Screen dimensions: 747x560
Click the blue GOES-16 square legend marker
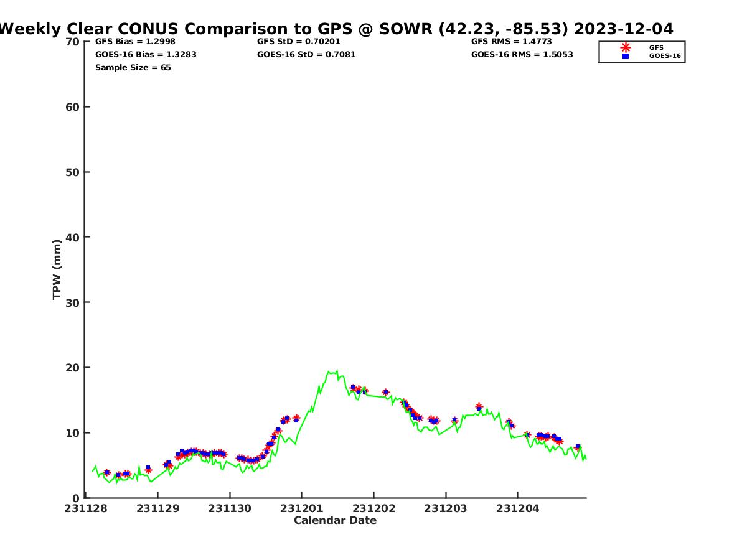pyautogui.click(x=625, y=56)
